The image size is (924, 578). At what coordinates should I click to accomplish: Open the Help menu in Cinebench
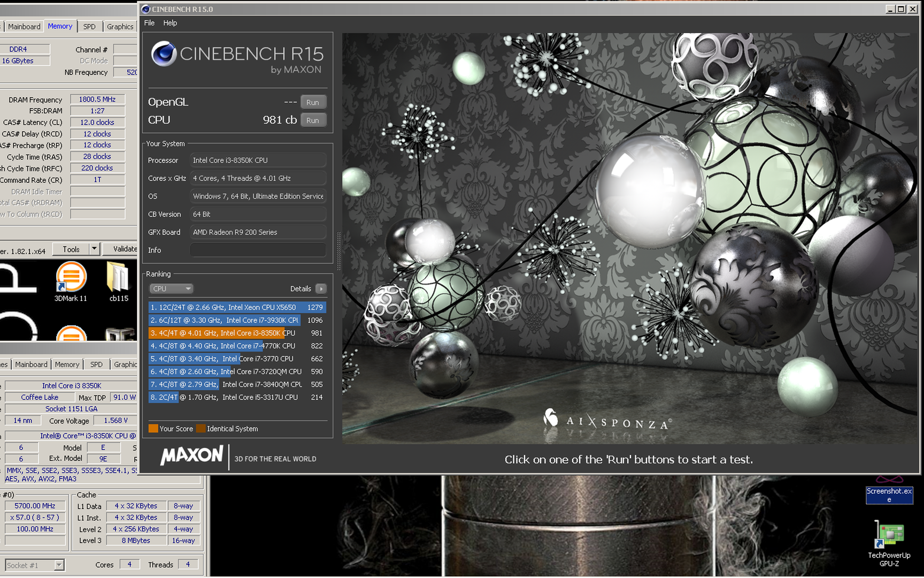tap(170, 23)
